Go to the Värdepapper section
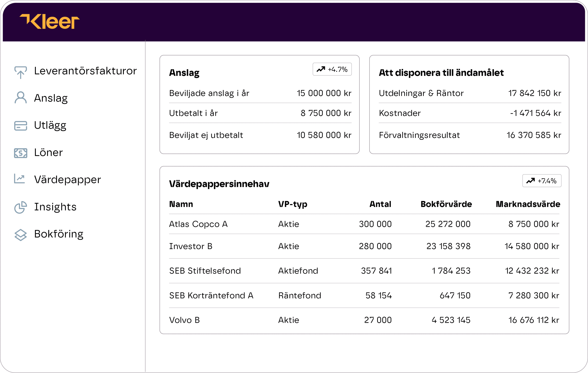This screenshot has width=588, height=373. pos(67,180)
